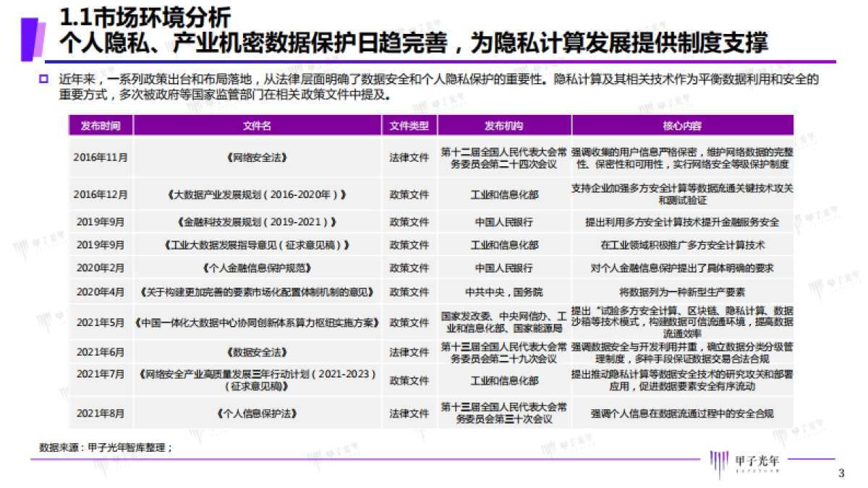Click the 数据来源：甲子光年智库整理 source line
Viewport: 868px width, 488px height.
coord(106,446)
